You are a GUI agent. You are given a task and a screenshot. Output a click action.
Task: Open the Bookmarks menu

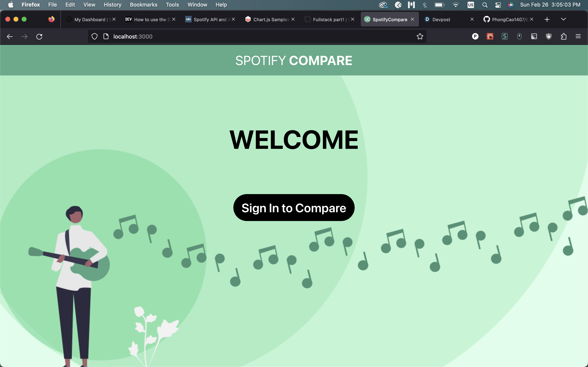(143, 5)
